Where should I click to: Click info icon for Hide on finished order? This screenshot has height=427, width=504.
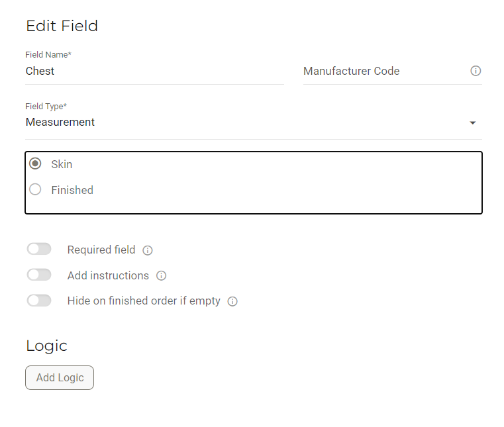tap(232, 301)
